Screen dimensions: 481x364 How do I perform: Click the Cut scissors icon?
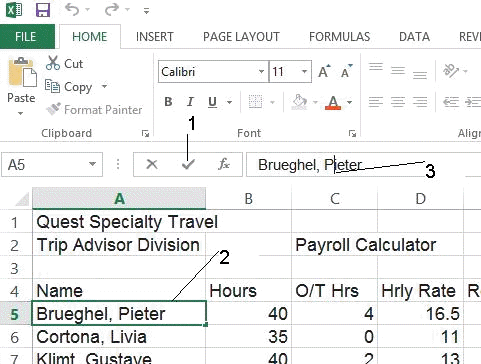point(53,63)
